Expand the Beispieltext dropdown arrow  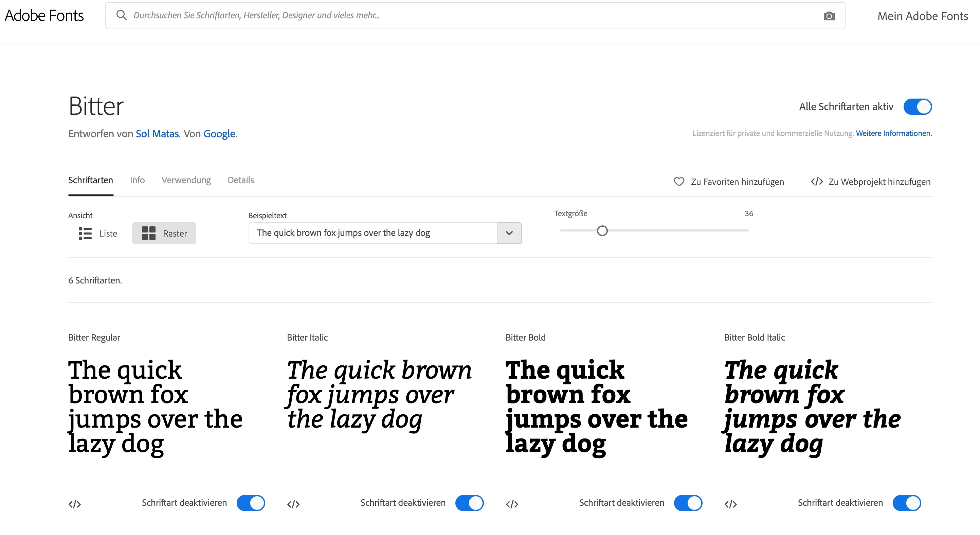click(x=509, y=233)
